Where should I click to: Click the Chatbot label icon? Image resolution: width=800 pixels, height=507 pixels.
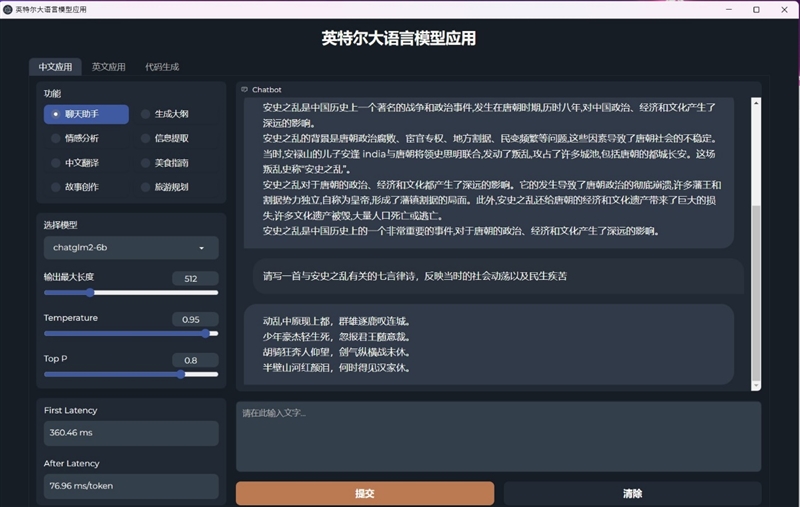(x=244, y=89)
